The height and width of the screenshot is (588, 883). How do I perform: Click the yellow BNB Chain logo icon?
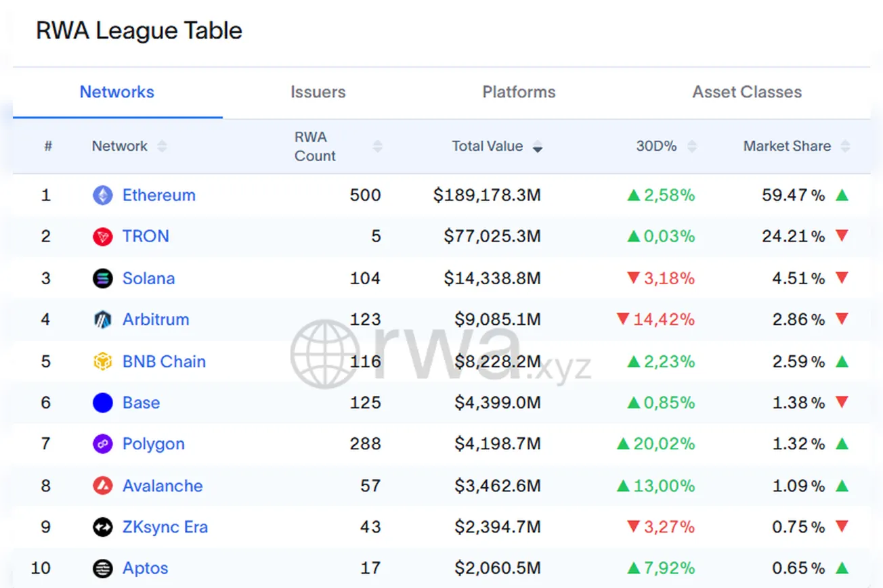point(102,361)
